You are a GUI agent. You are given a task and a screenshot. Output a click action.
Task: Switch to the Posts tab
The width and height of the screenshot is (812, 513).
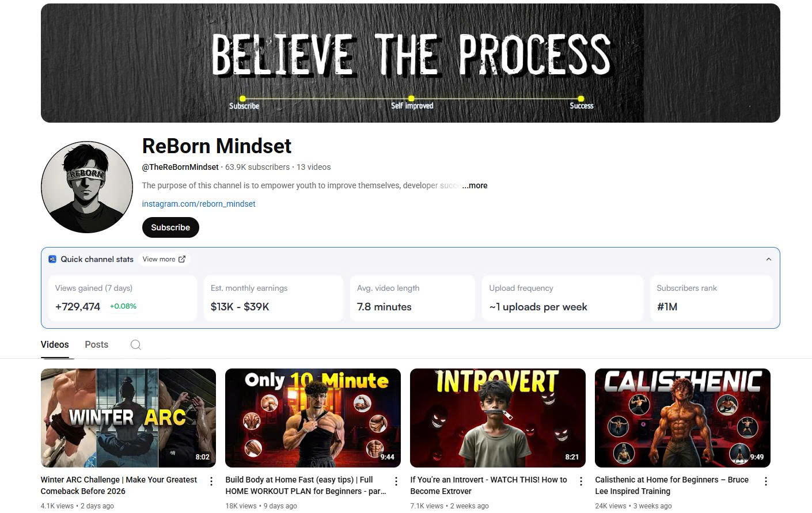(96, 344)
